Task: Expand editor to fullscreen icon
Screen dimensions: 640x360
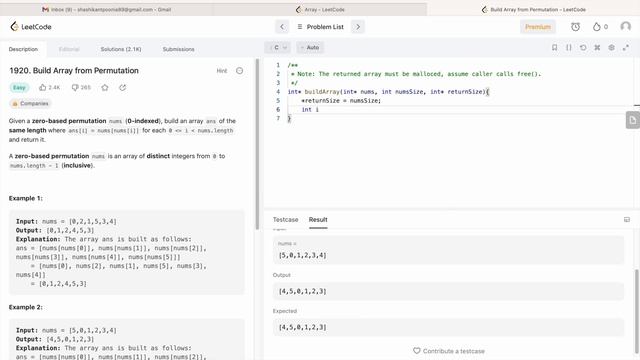Action: click(626, 48)
